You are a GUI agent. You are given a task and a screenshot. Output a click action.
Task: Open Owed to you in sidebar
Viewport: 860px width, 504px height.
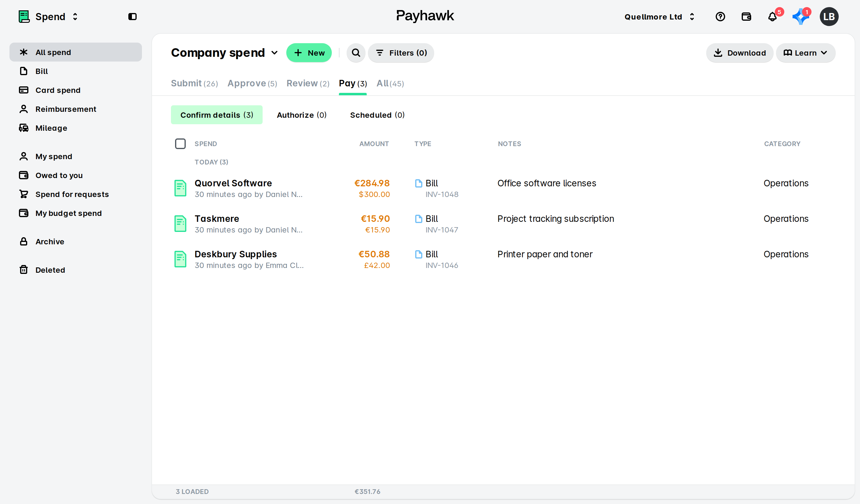[x=76, y=175]
